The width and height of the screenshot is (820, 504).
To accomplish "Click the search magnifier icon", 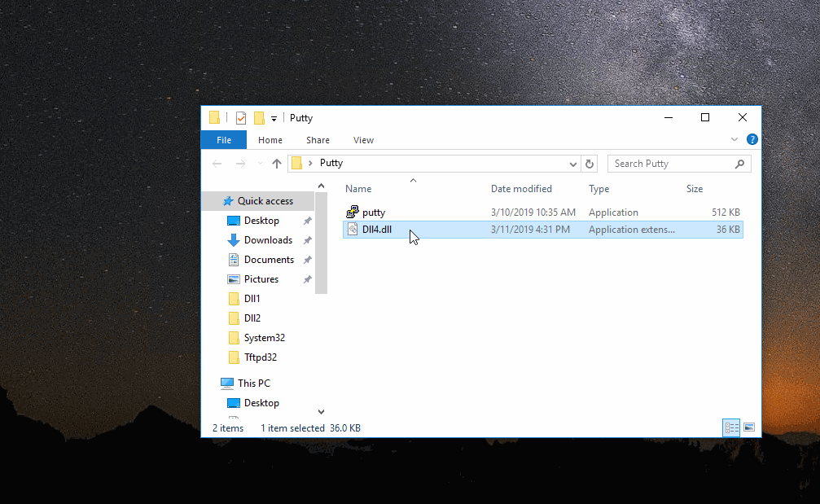I will pyautogui.click(x=739, y=164).
